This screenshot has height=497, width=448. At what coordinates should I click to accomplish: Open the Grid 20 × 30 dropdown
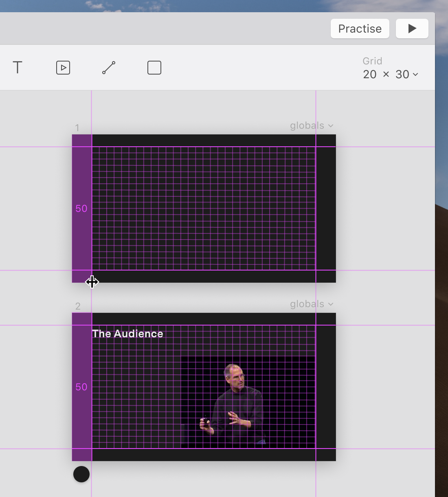coord(391,74)
